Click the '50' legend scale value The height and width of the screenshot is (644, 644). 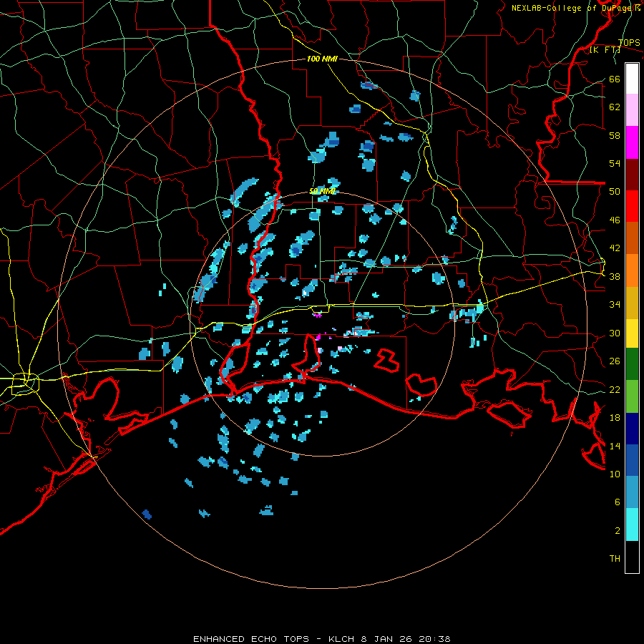(x=615, y=191)
